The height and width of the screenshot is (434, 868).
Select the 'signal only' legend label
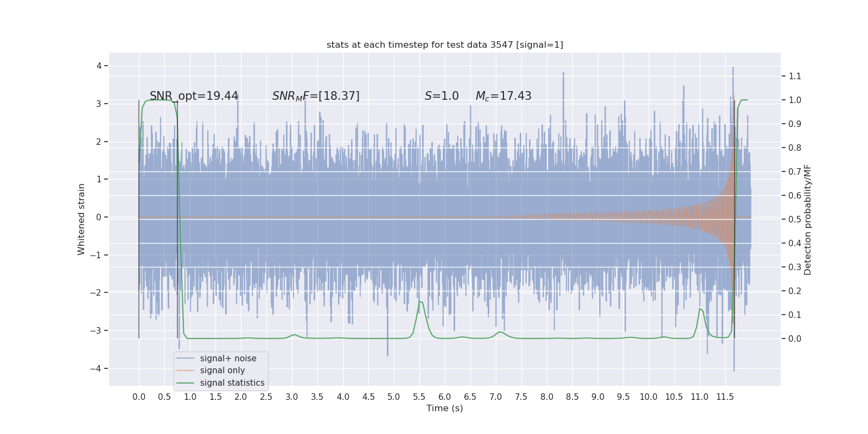[222, 371]
